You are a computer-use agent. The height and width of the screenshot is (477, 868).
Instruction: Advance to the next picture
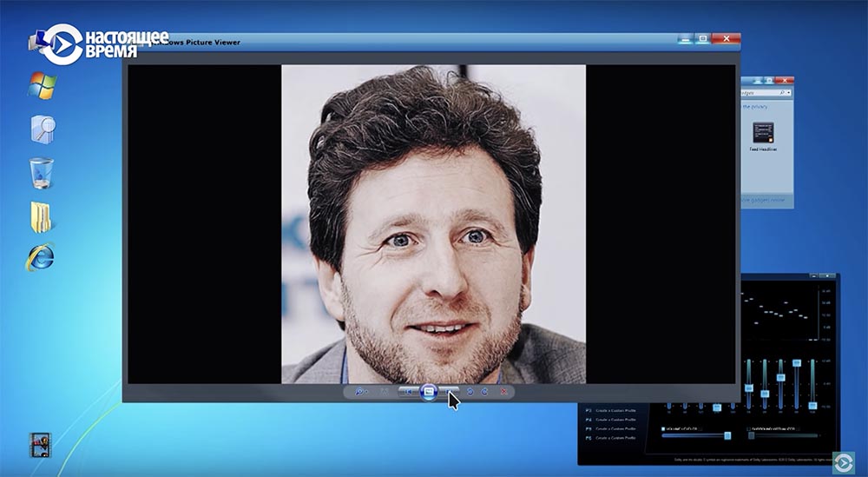pyautogui.click(x=449, y=391)
